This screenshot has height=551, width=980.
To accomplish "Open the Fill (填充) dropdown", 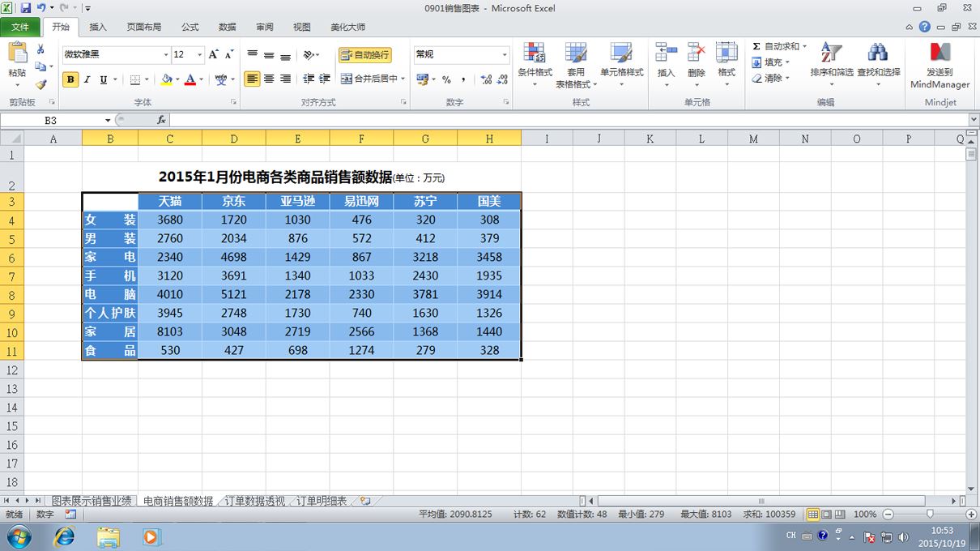I will (x=771, y=62).
